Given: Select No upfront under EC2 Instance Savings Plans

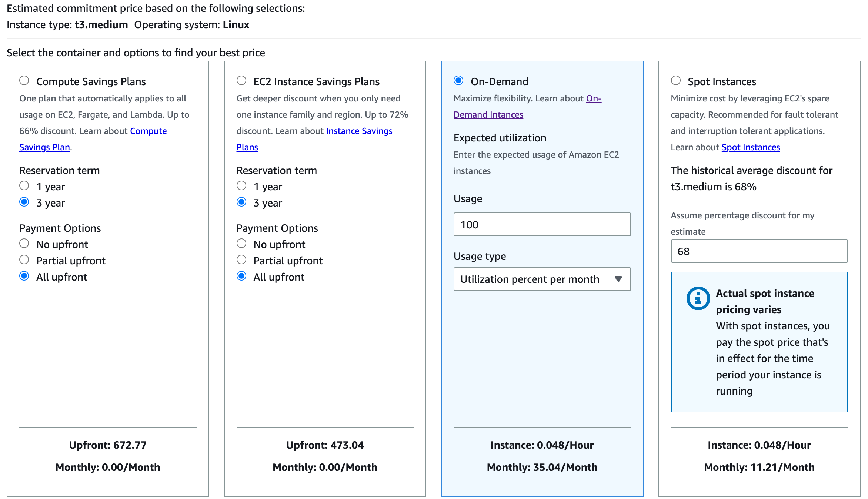Looking at the screenshot, I should [x=241, y=243].
